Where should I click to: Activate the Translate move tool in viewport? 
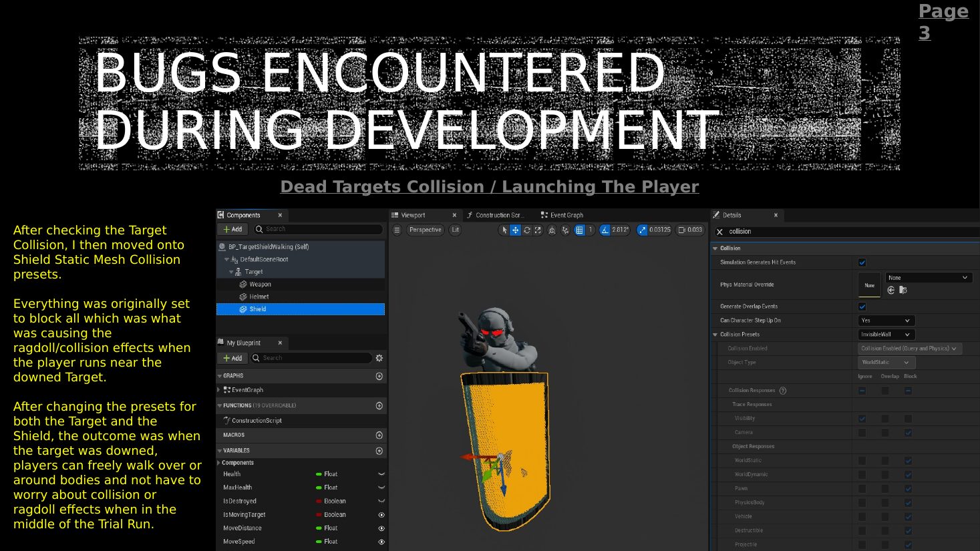(516, 230)
